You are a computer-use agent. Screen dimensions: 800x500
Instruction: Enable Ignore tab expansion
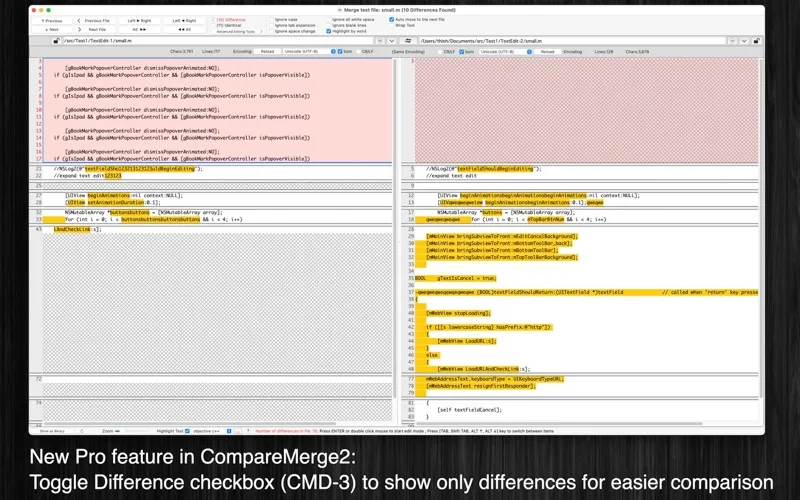[x=272, y=26]
